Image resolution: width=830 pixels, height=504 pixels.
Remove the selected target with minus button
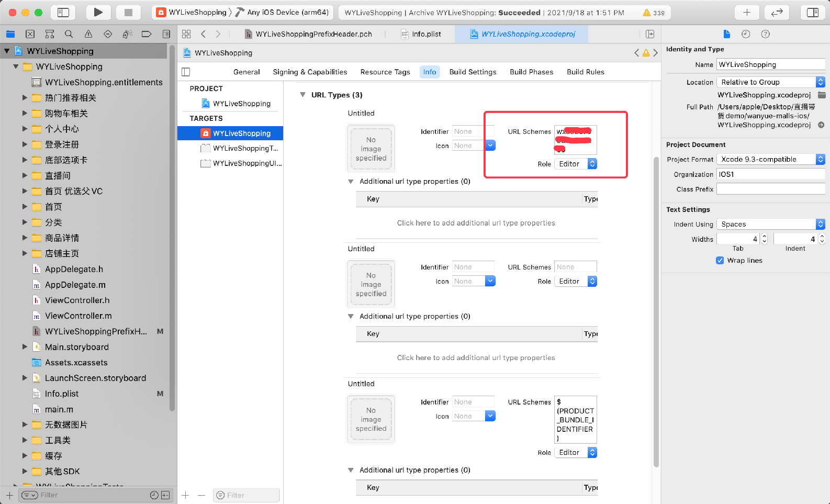click(x=201, y=495)
